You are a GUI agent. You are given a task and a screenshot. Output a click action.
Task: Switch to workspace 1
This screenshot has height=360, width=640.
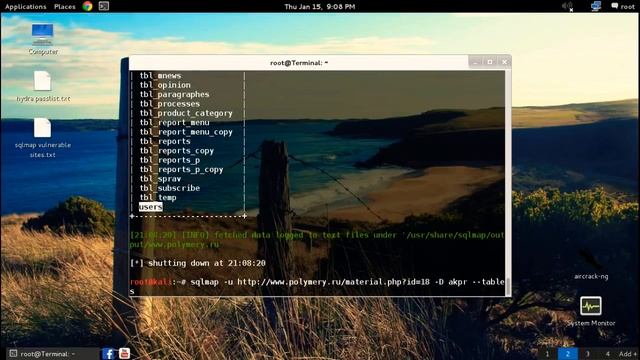pyautogui.click(x=547, y=354)
